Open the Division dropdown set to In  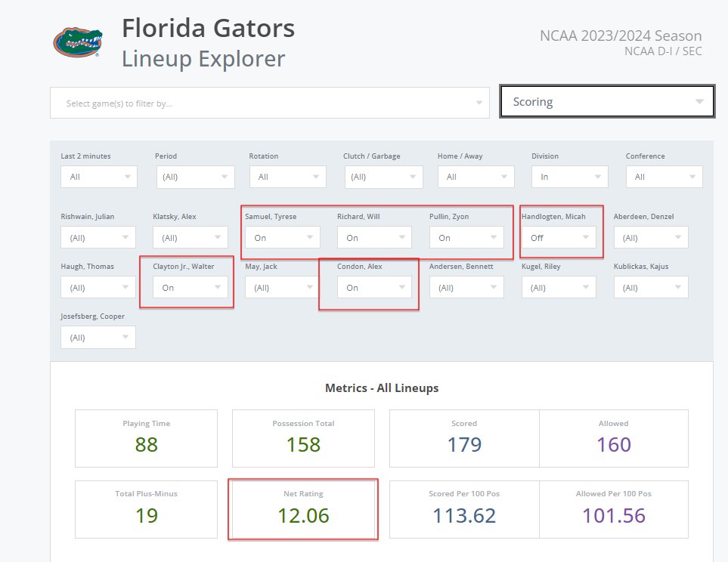570,177
